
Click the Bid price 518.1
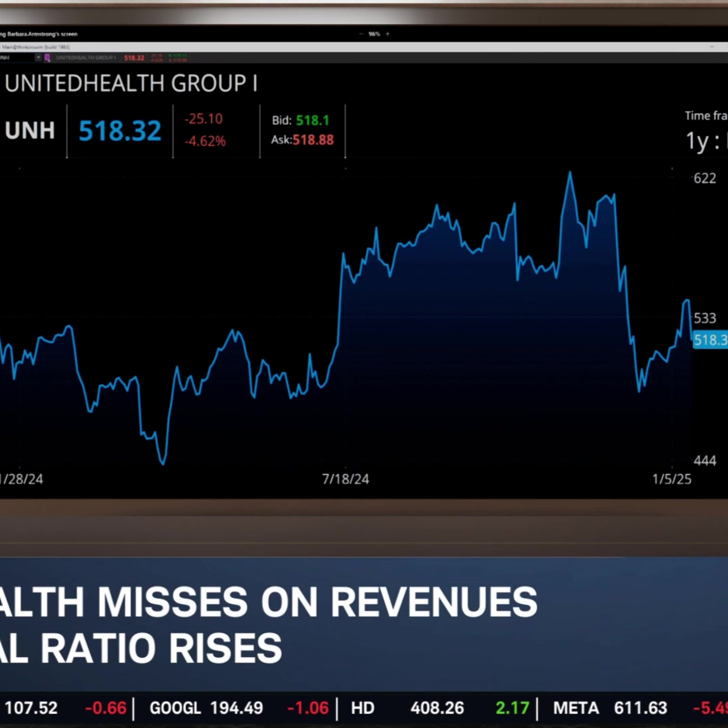pyautogui.click(x=312, y=120)
